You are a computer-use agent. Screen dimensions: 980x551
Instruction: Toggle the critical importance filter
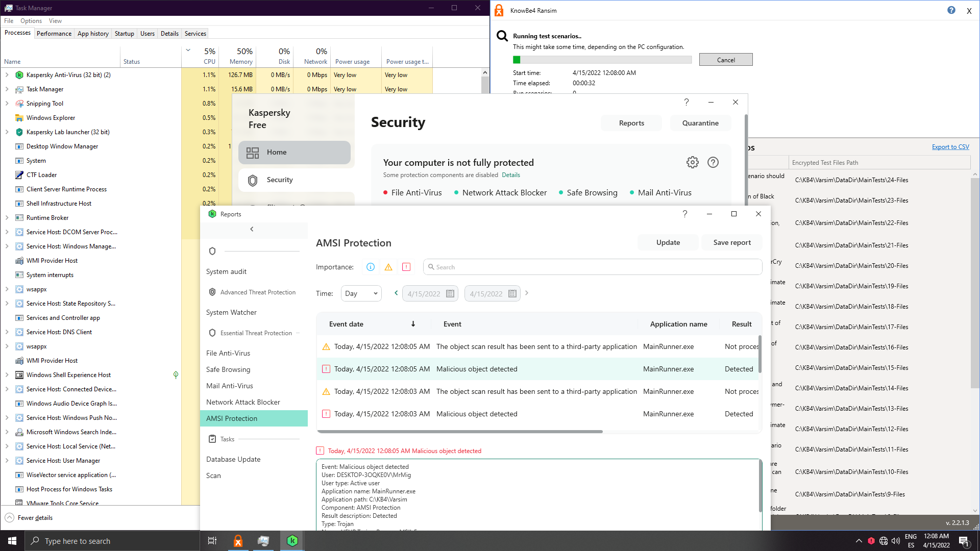coord(406,267)
